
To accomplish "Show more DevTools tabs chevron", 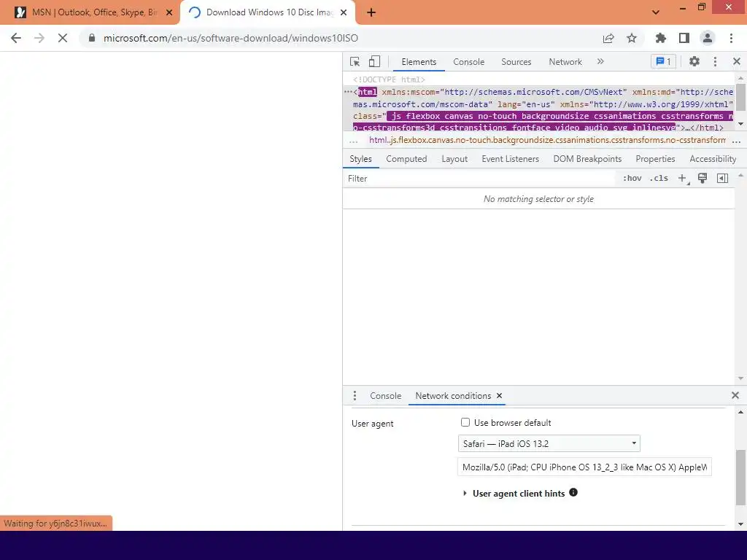I will 600,61.
